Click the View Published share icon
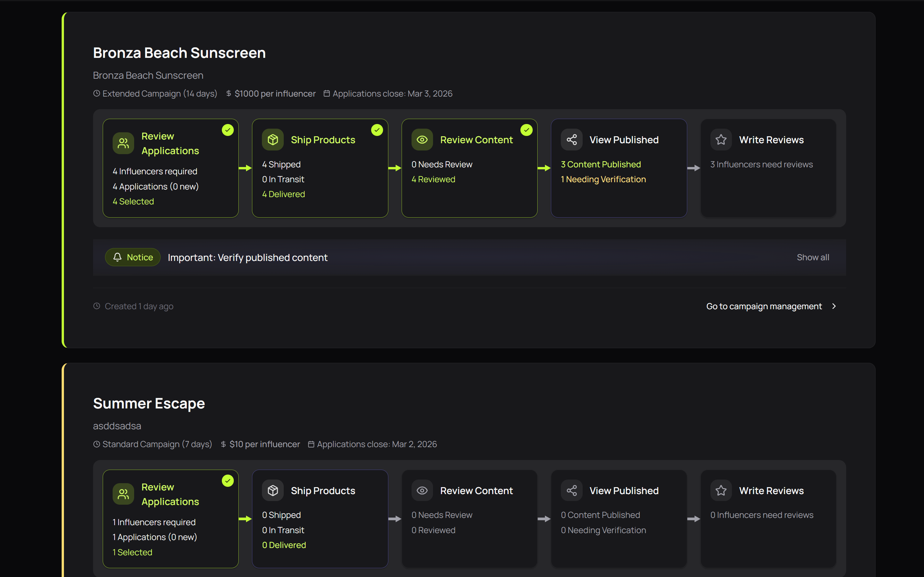The height and width of the screenshot is (577, 924). point(572,140)
